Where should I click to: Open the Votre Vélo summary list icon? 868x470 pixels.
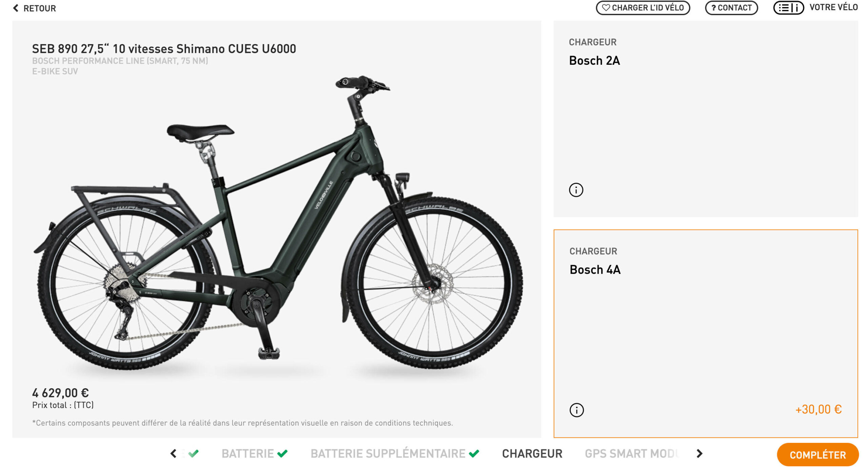788,8
